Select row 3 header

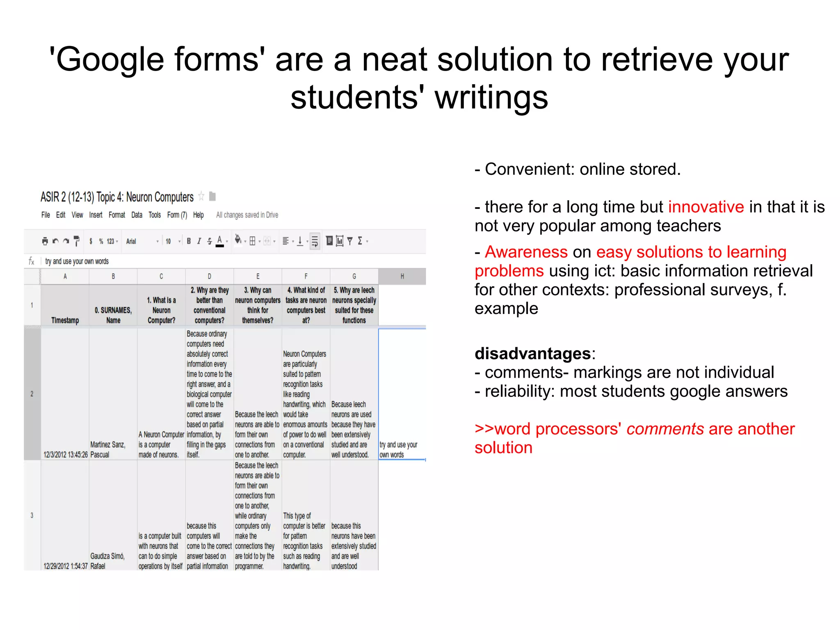tap(32, 515)
